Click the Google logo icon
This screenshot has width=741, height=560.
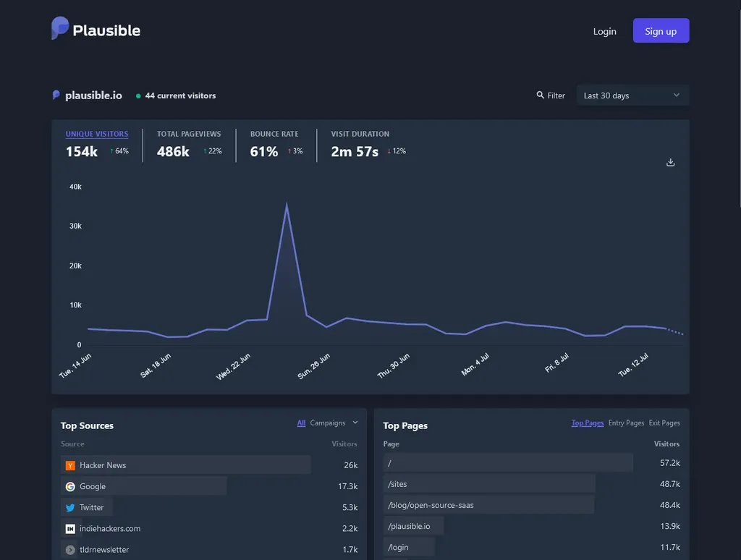tap(70, 487)
